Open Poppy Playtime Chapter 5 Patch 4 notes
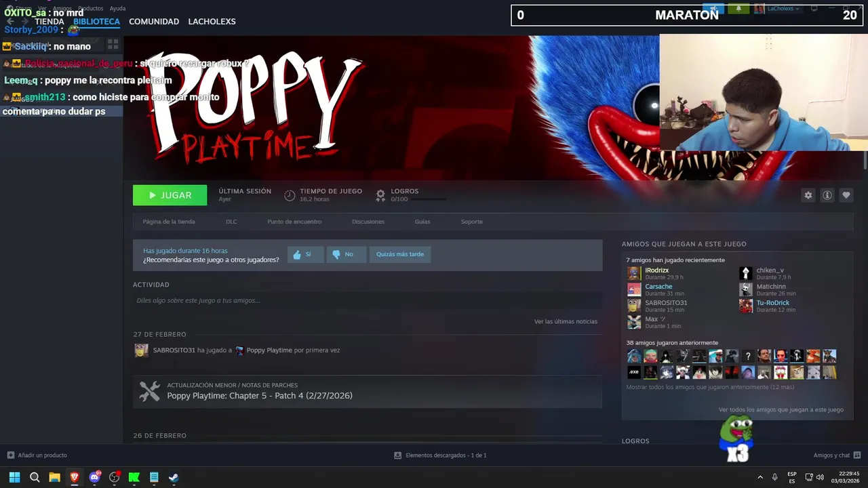 point(260,396)
